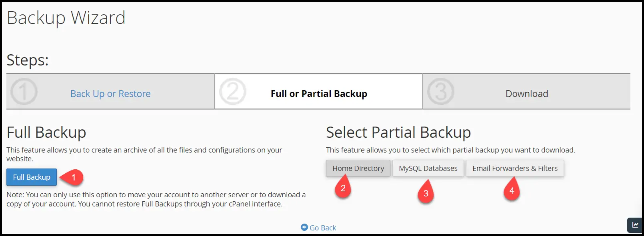The image size is (644, 236).
Task: Click the Select Partial Backup heading
Action: pyautogui.click(x=398, y=132)
